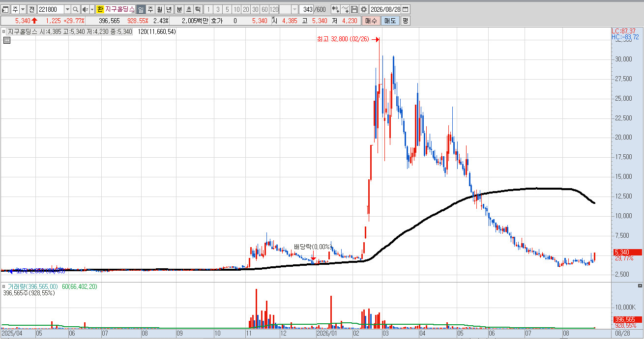Viewport: 644px width, 339px height.
Task: Click the 평 button
Action: click(405, 21)
